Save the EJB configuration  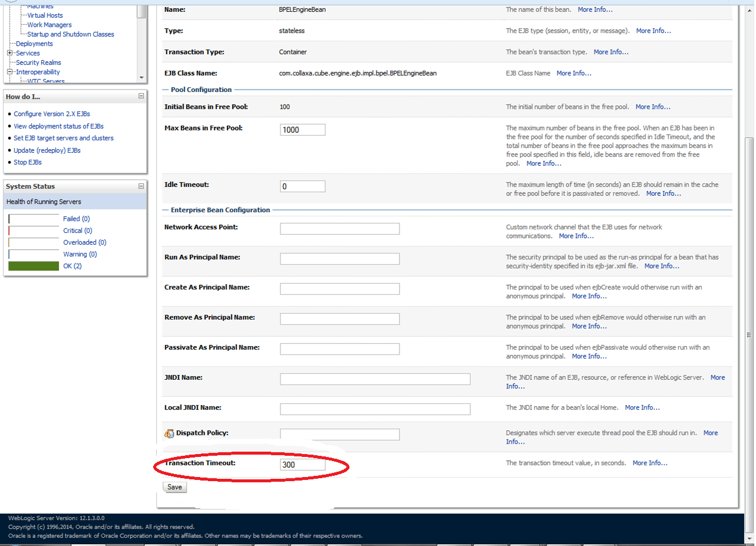pos(174,487)
